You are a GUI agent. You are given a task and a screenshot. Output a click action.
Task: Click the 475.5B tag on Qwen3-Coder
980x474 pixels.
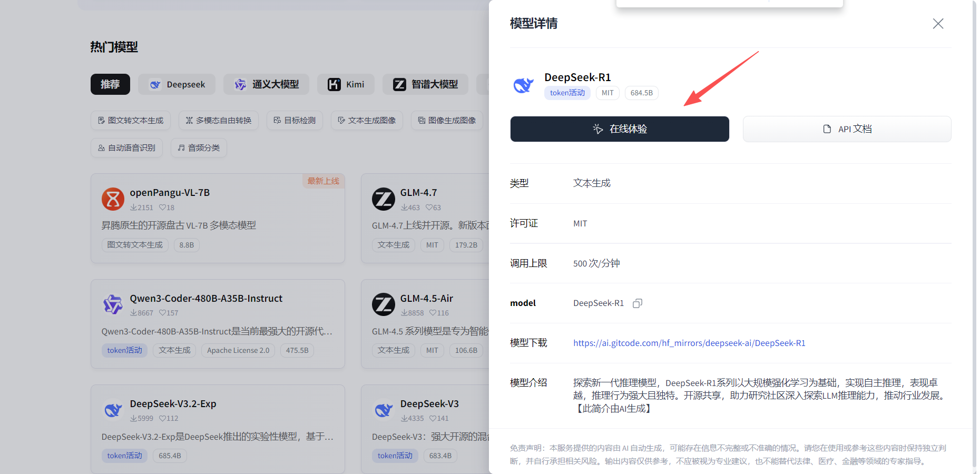click(x=297, y=350)
